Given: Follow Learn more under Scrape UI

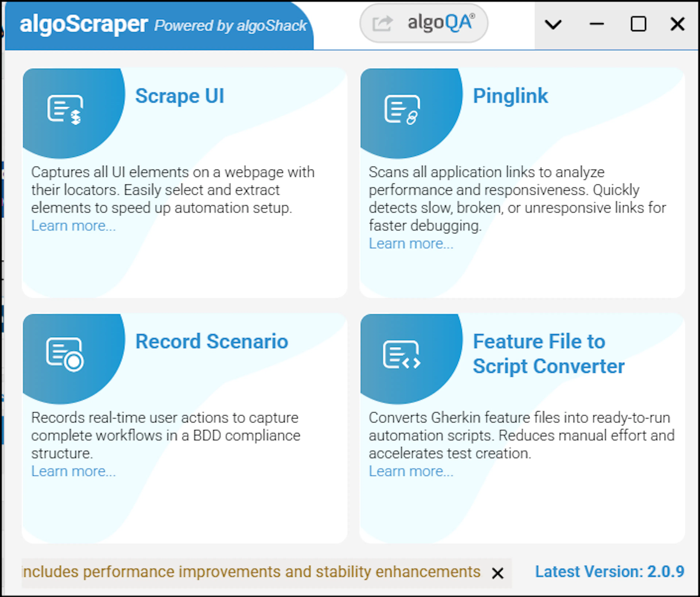Looking at the screenshot, I should (73, 226).
